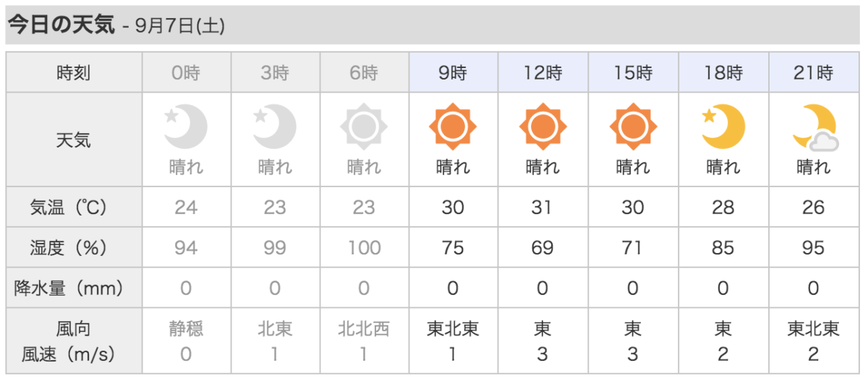Click the 東北東 wind direction at 9時
This screenshot has width=868, height=381.
click(x=453, y=330)
